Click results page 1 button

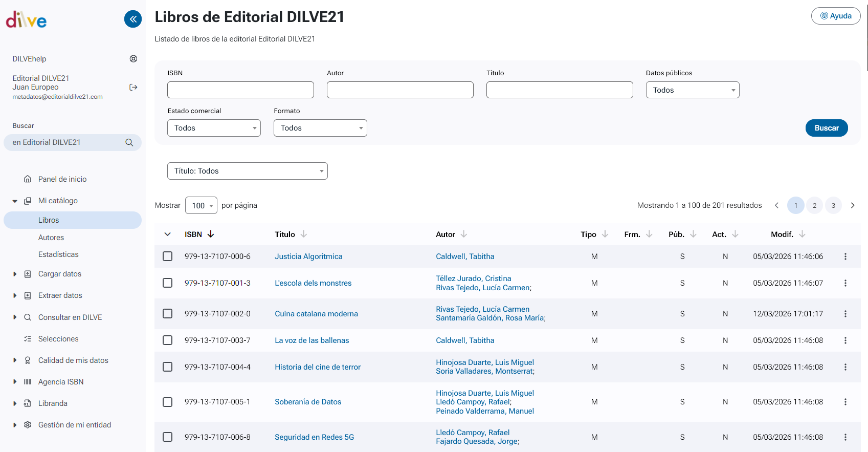coord(796,205)
